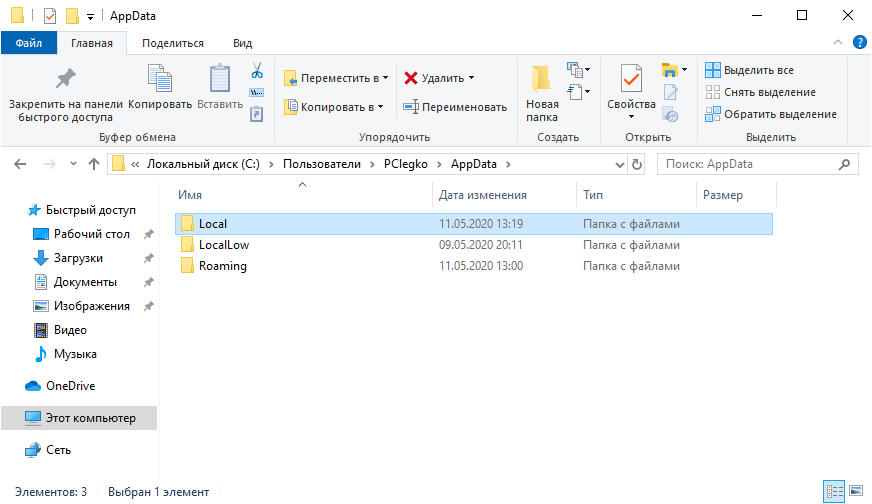Click Select all in ribbon
The image size is (872, 504).
click(x=750, y=70)
